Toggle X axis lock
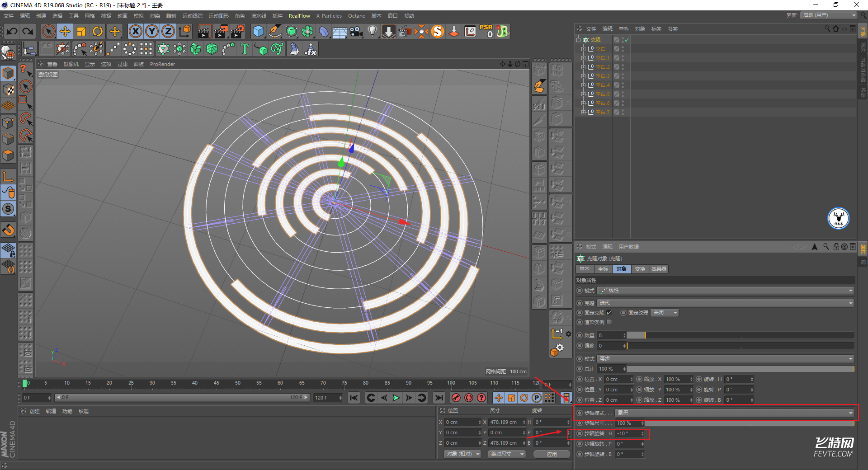This screenshot has height=470, width=868. click(136, 31)
